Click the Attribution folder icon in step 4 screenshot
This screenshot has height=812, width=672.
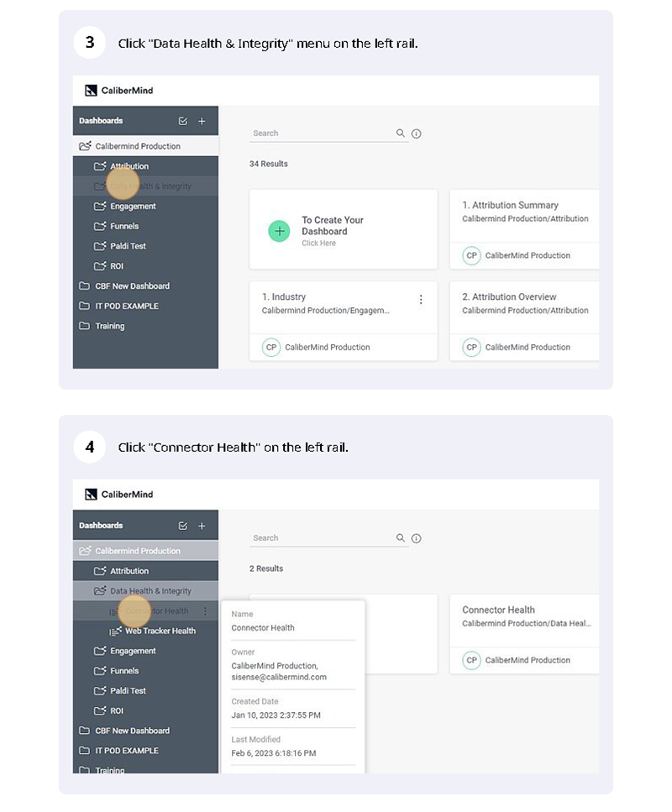100,571
